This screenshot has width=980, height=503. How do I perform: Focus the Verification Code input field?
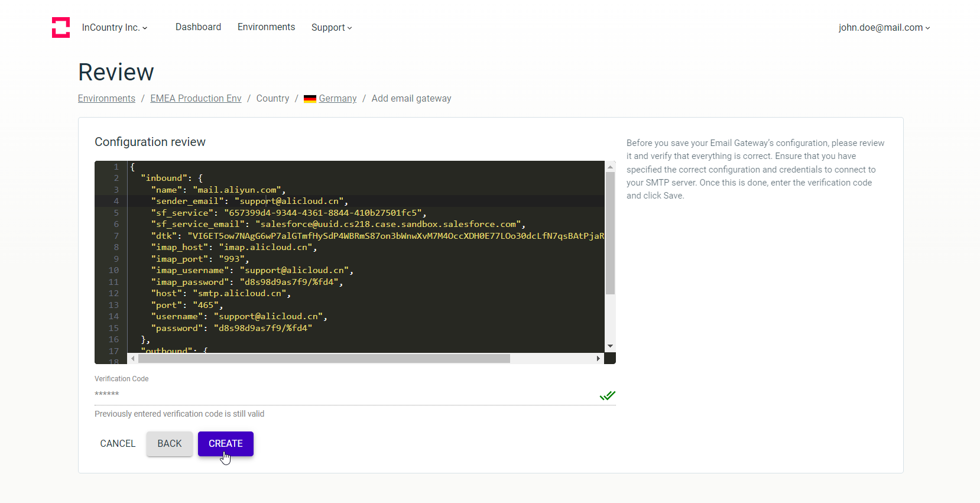click(x=343, y=394)
